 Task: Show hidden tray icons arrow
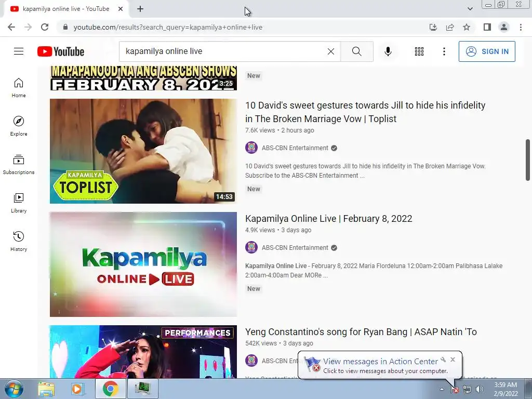[442, 389]
